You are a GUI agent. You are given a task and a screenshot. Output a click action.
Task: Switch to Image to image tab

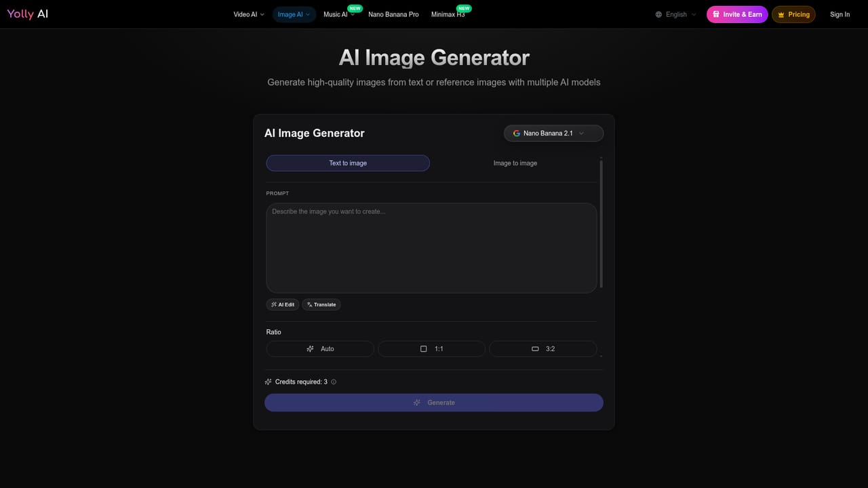pyautogui.click(x=515, y=163)
